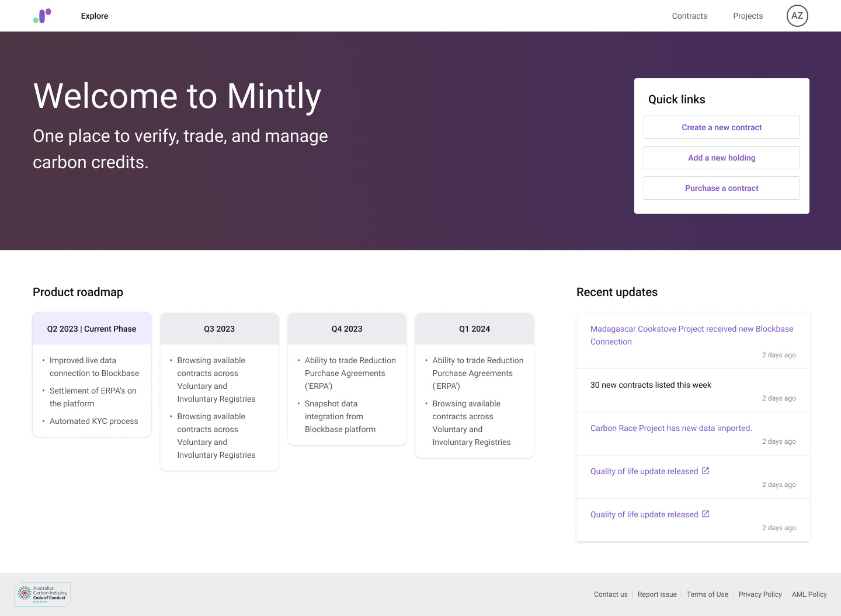
Task: Click the Automated KYC process roadmap item
Action: coord(94,421)
